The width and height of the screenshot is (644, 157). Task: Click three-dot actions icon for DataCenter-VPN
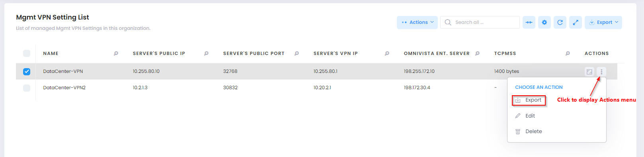[601, 72]
